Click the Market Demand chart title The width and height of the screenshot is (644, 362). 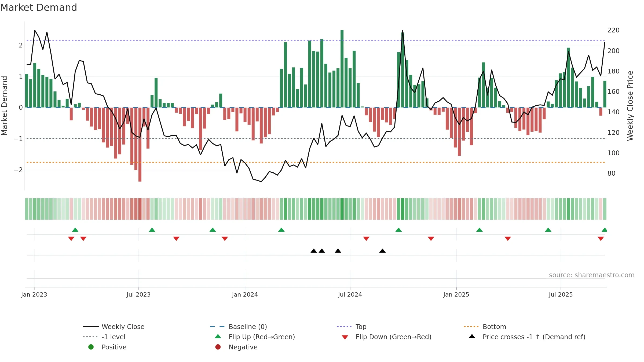(39, 8)
